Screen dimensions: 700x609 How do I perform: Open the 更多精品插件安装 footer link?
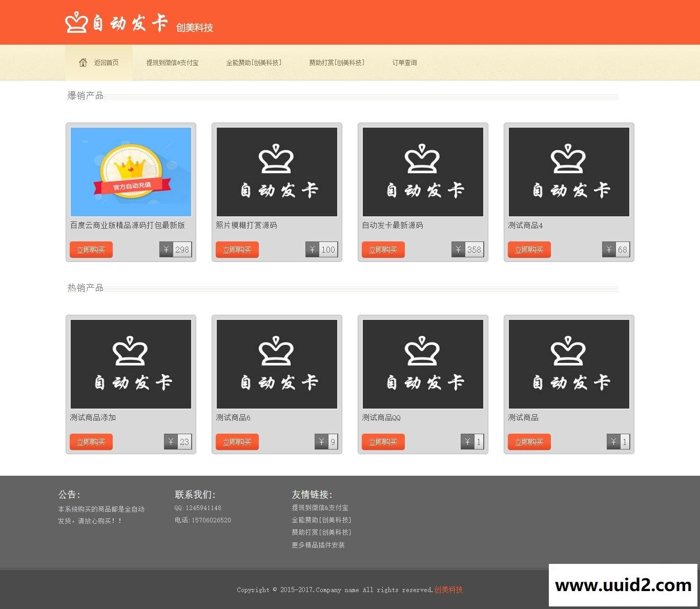pos(318,545)
